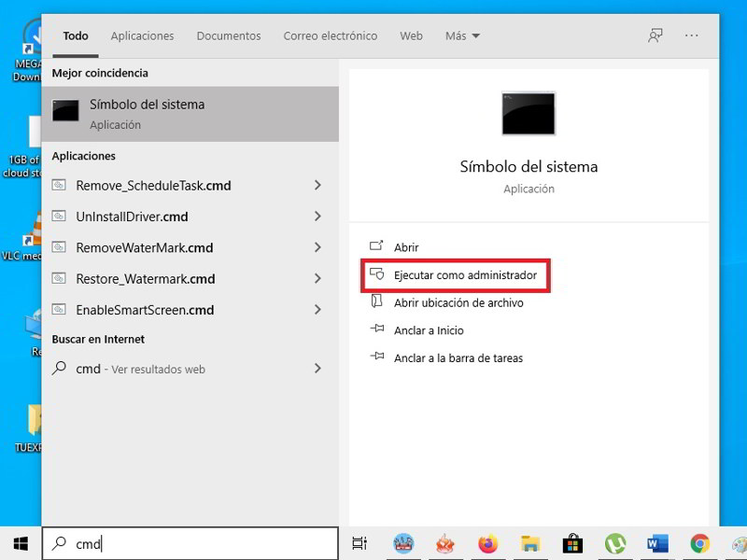This screenshot has width=747, height=560.
Task: Expand the cmd web results arrow
Action: 317,369
